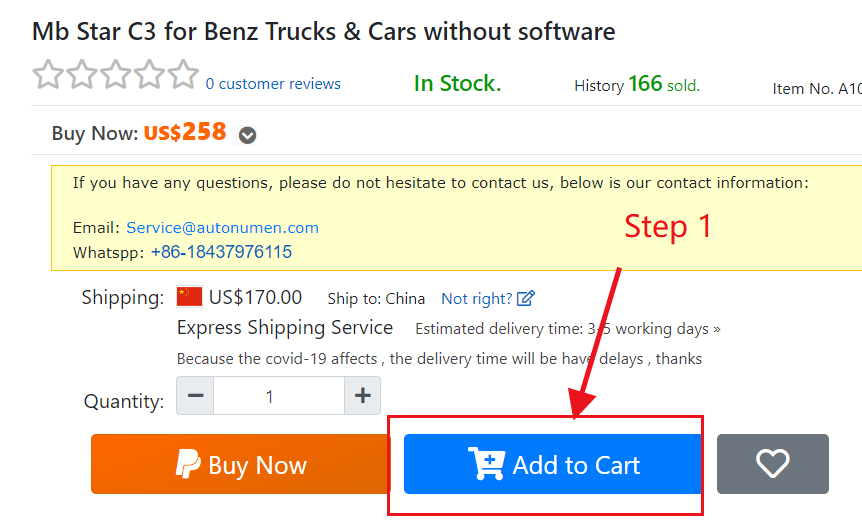Image resolution: width=862 pixels, height=522 pixels.
Task: Click the first rating star
Action: pos(48,74)
